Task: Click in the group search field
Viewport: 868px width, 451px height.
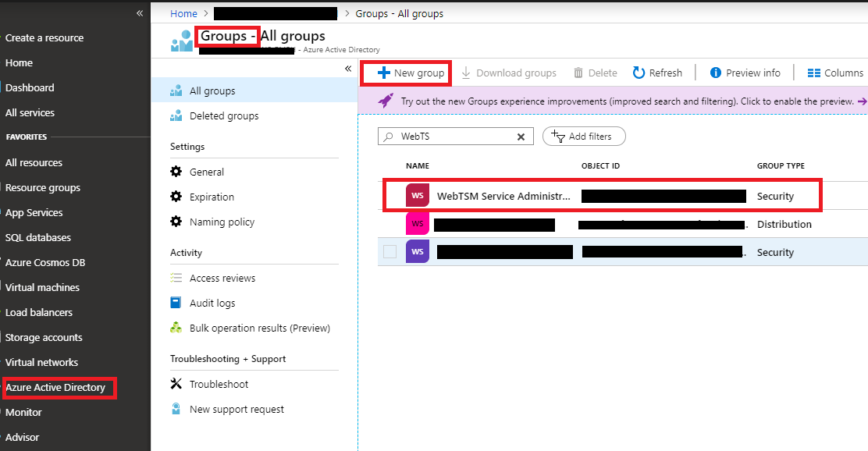Action: pyautogui.click(x=457, y=137)
